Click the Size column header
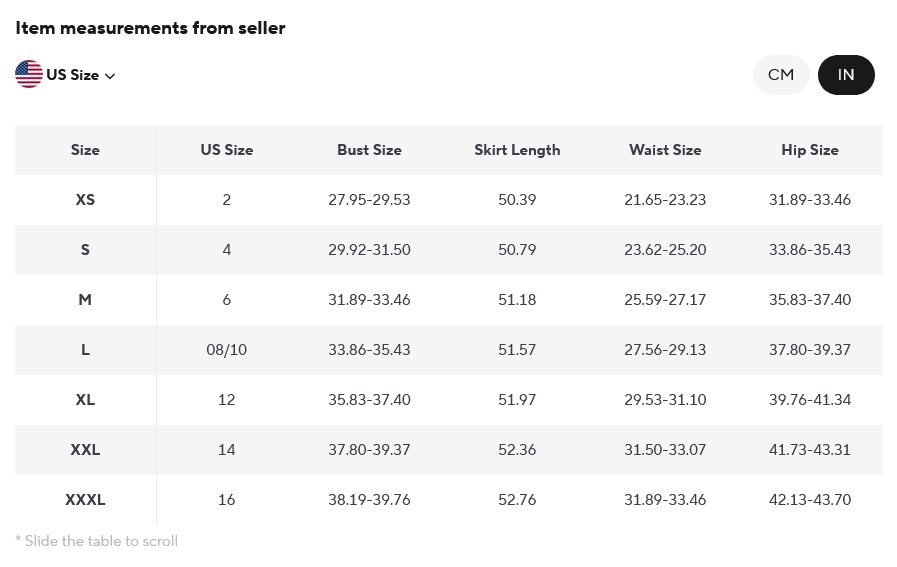 pos(85,150)
